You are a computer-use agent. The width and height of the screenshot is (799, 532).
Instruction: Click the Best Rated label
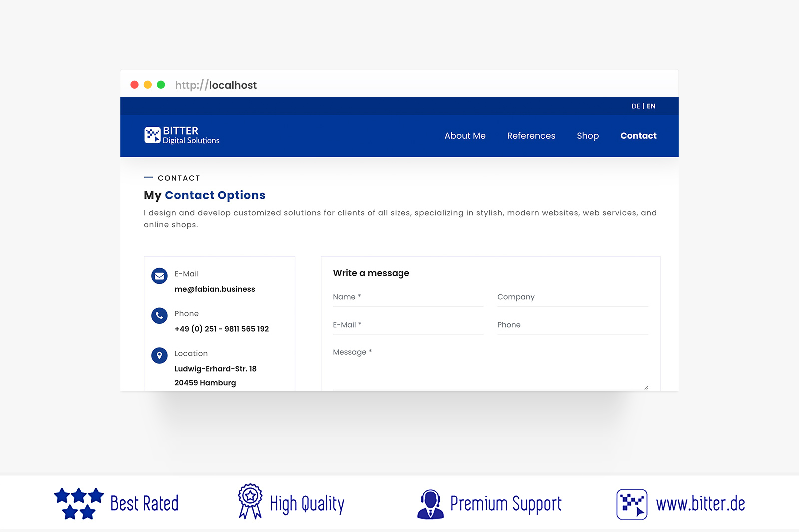point(144,504)
